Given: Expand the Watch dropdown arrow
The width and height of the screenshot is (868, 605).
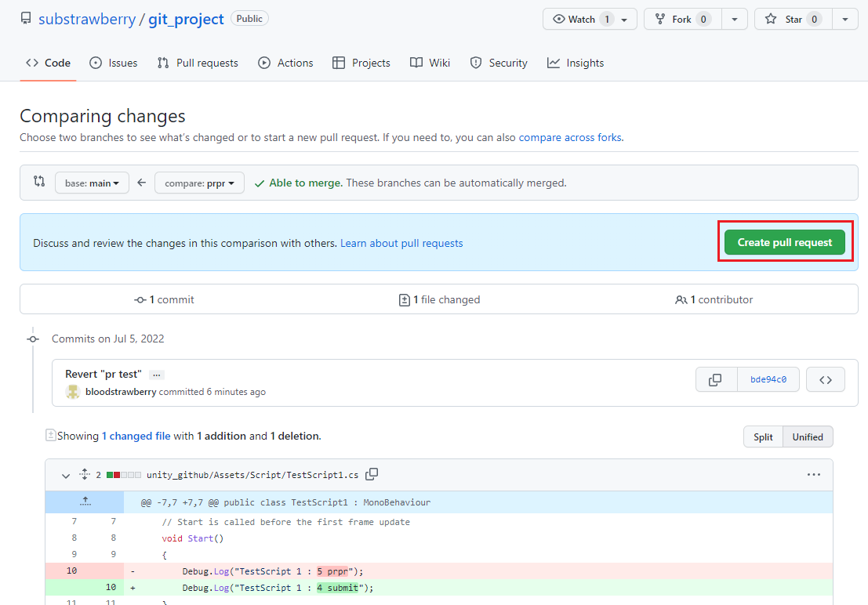Looking at the screenshot, I should [x=624, y=20].
